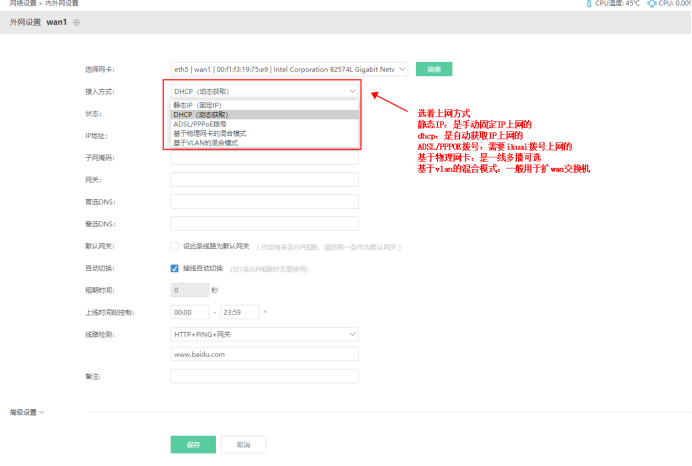Click the plus icon beside wan1
Screen dimensions: 692x466
(x=77, y=22)
